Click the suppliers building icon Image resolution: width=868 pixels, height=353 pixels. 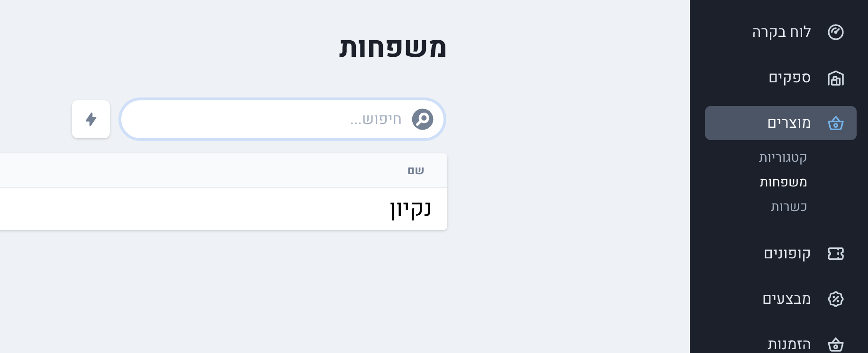point(835,78)
